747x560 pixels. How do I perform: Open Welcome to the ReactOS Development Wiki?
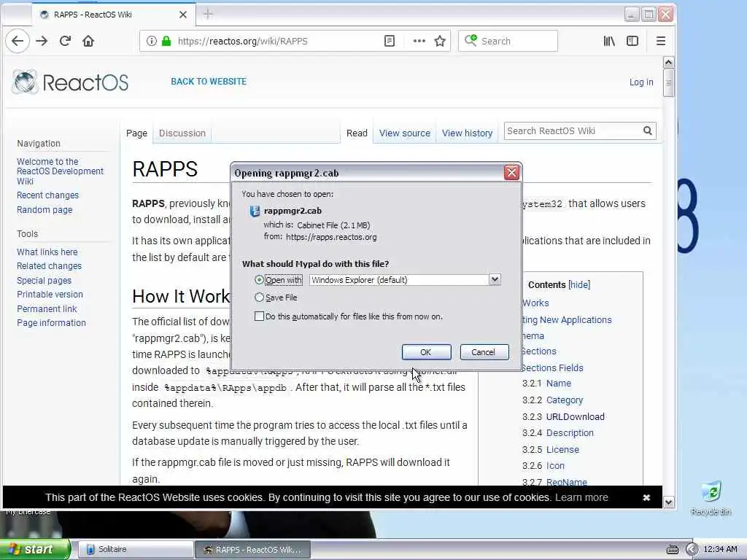[60, 171]
